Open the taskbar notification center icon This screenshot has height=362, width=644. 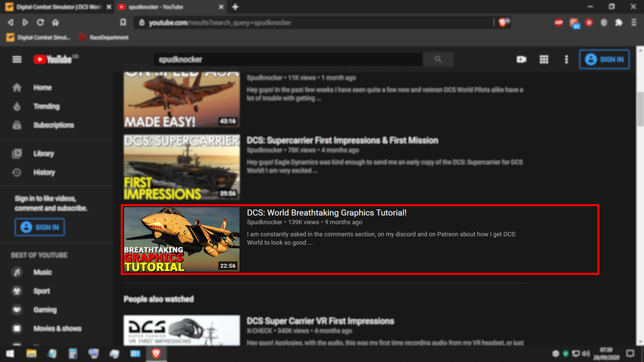pyautogui.click(x=630, y=354)
